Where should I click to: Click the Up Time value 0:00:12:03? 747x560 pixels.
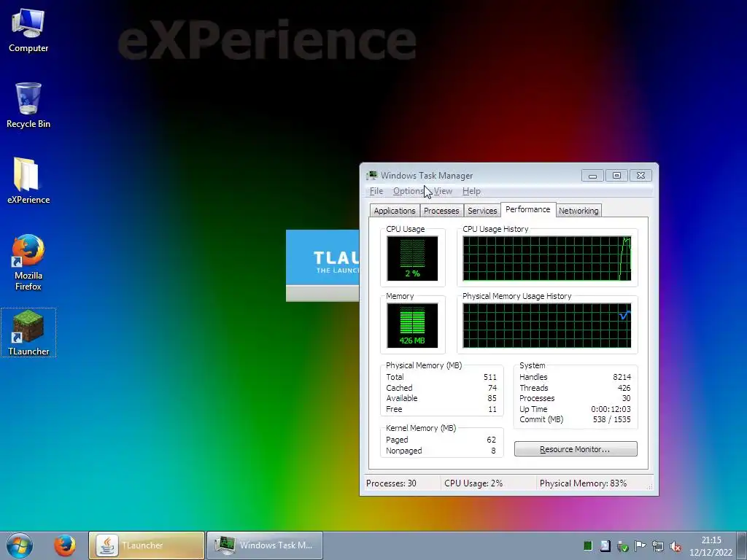[x=611, y=410]
